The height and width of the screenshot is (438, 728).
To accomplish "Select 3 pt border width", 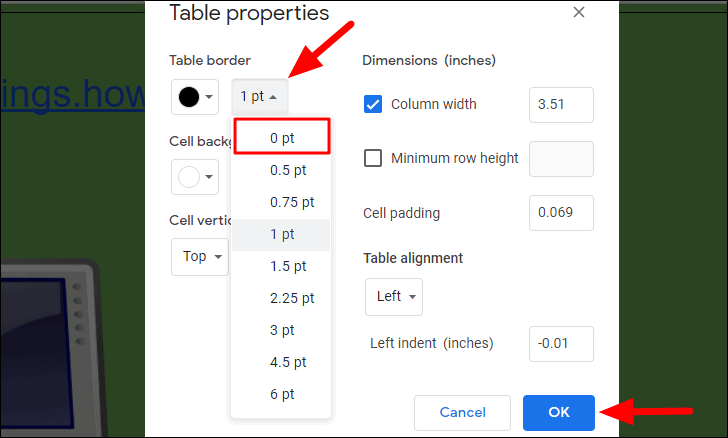I will pos(281,330).
